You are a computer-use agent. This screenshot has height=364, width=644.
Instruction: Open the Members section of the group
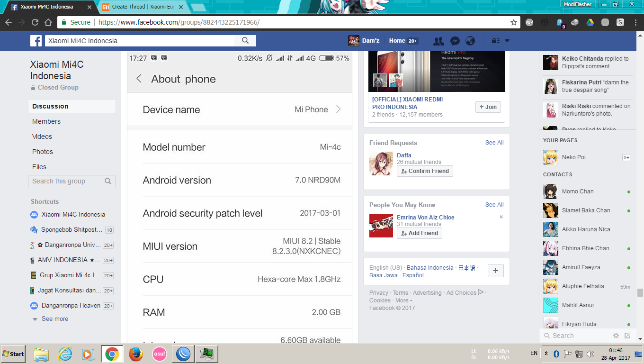click(x=46, y=121)
